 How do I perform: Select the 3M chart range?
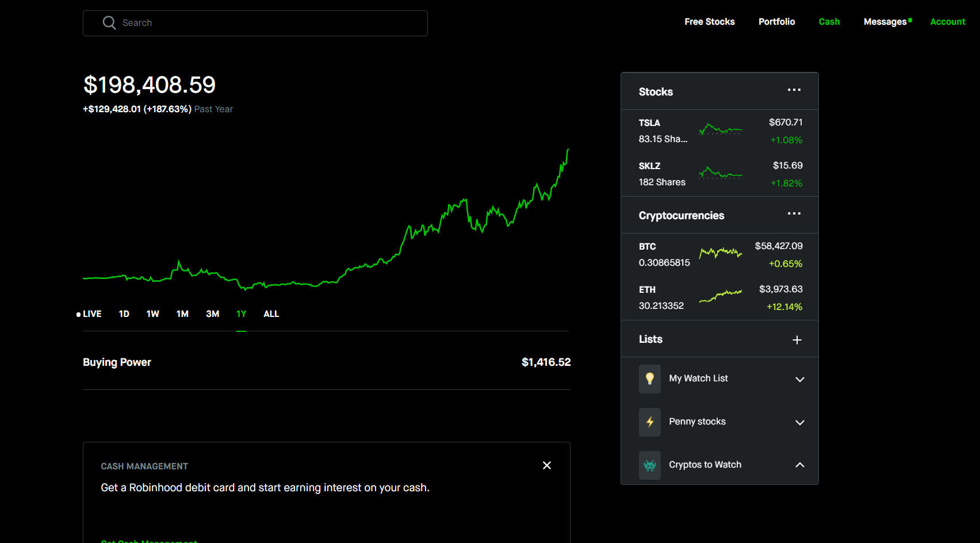coord(212,314)
